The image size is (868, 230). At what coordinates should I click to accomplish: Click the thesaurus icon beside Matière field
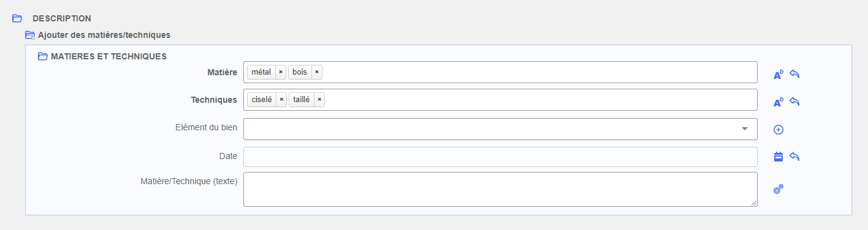tap(778, 75)
